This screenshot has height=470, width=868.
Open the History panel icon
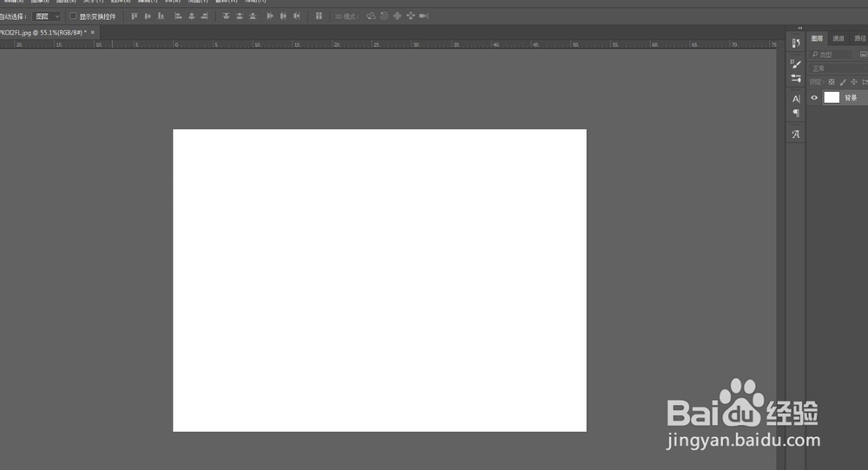coord(795,43)
